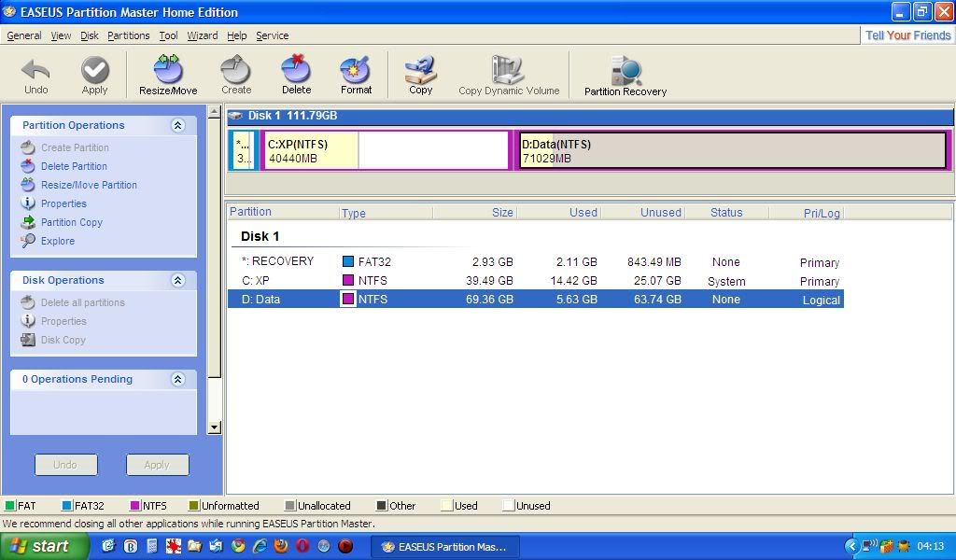The width and height of the screenshot is (956, 560).
Task: Click the FAT32 color swatch in RECOVERY row
Action: pyautogui.click(x=348, y=261)
